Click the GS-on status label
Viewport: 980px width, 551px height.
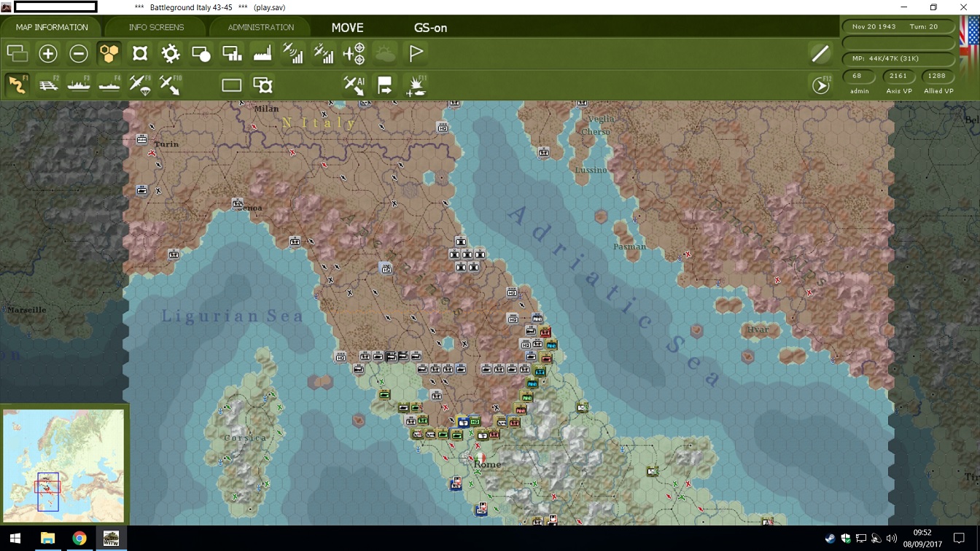coord(430,28)
